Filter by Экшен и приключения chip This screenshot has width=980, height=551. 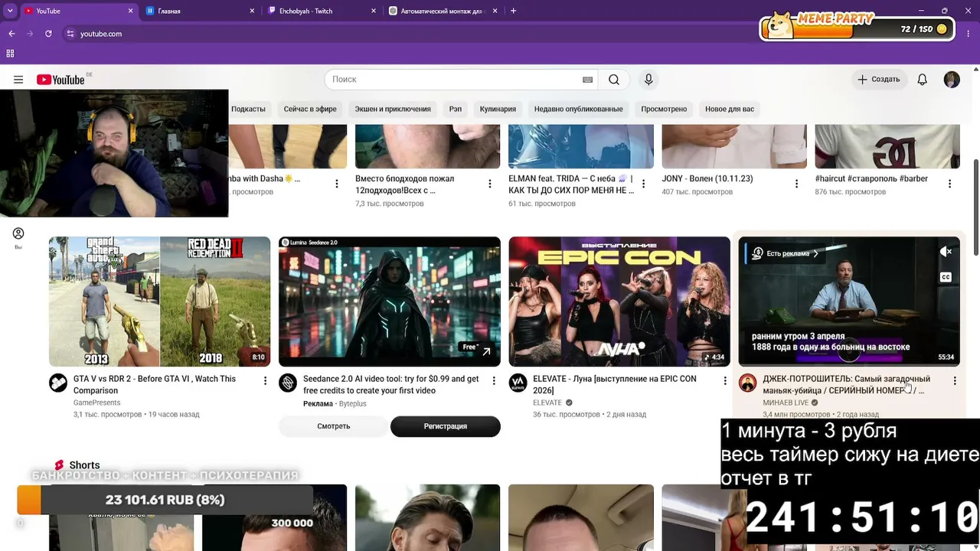click(x=393, y=109)
